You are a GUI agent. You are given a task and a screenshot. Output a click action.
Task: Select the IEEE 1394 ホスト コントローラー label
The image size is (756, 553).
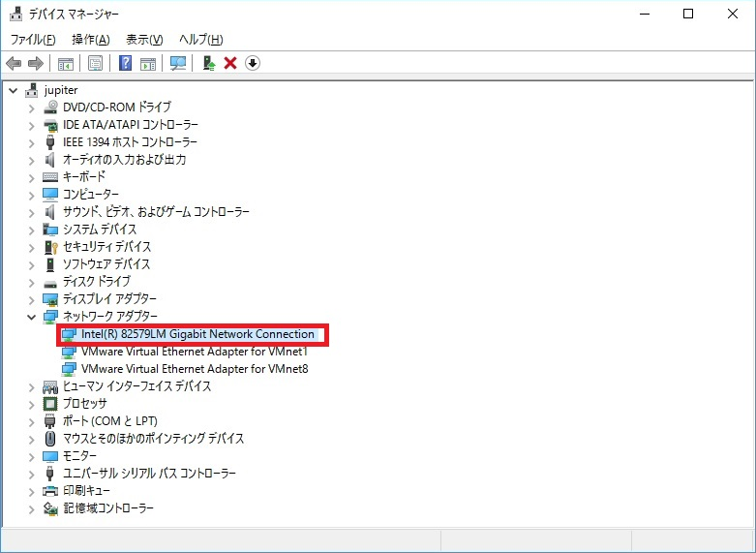(130, 142)
